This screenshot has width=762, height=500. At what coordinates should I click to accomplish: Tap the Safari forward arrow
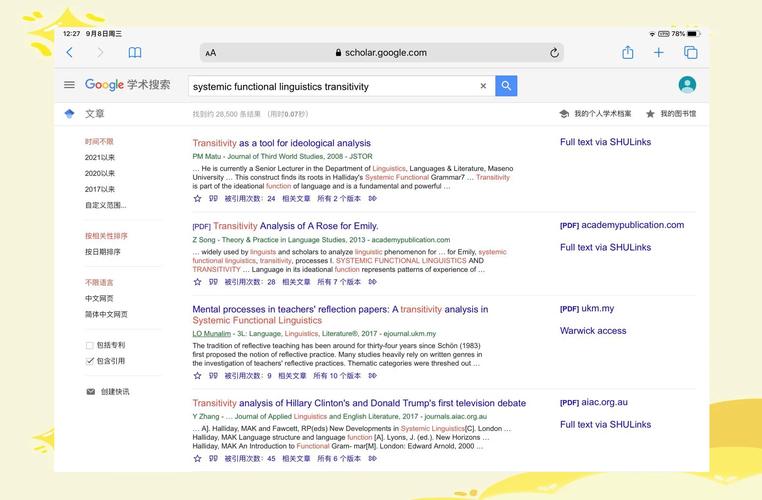click(100, 52)
